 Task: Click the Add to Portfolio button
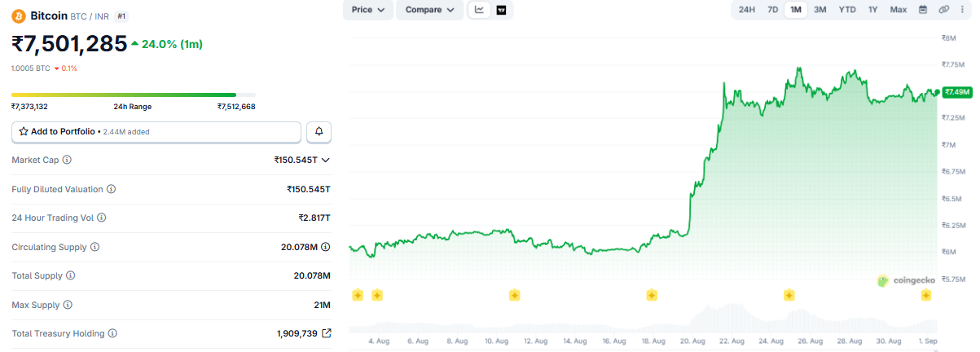156,131
